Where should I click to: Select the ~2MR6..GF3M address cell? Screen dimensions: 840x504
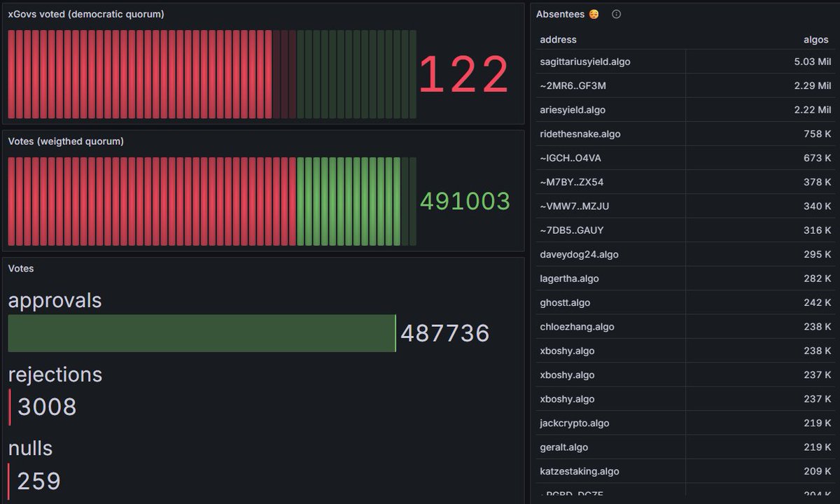[x=610, y=85]
